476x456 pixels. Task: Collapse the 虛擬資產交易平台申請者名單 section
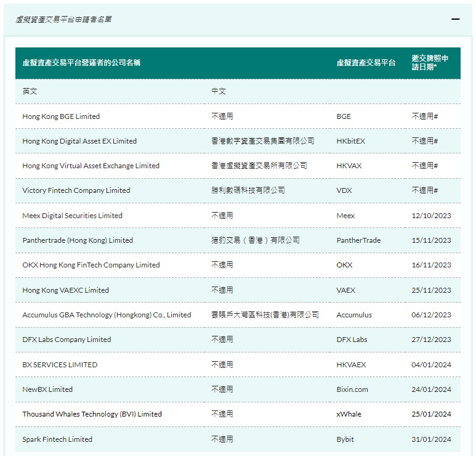click(455, 19)
